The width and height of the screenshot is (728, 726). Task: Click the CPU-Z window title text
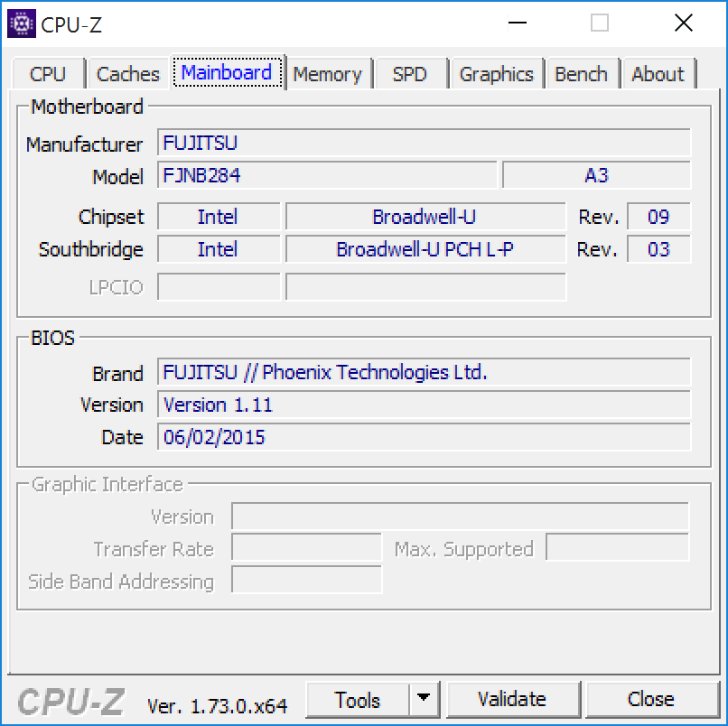[71, 25]
